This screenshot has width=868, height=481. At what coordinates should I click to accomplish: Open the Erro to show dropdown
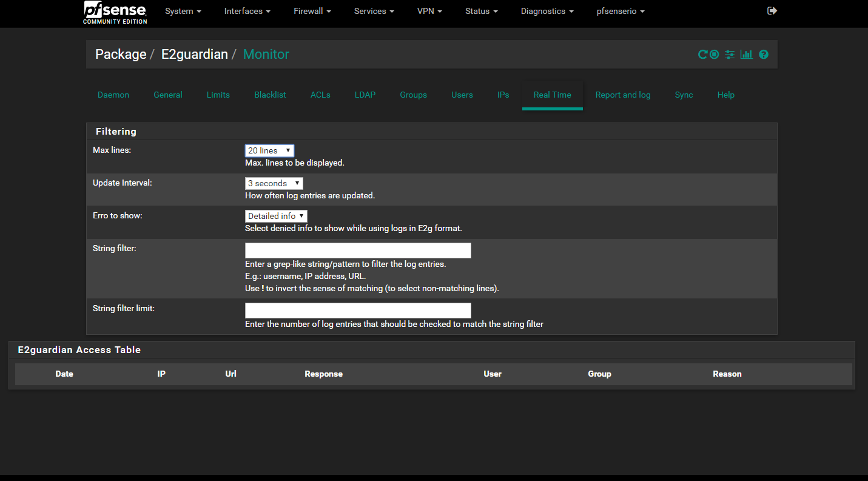tap(276, 216)
